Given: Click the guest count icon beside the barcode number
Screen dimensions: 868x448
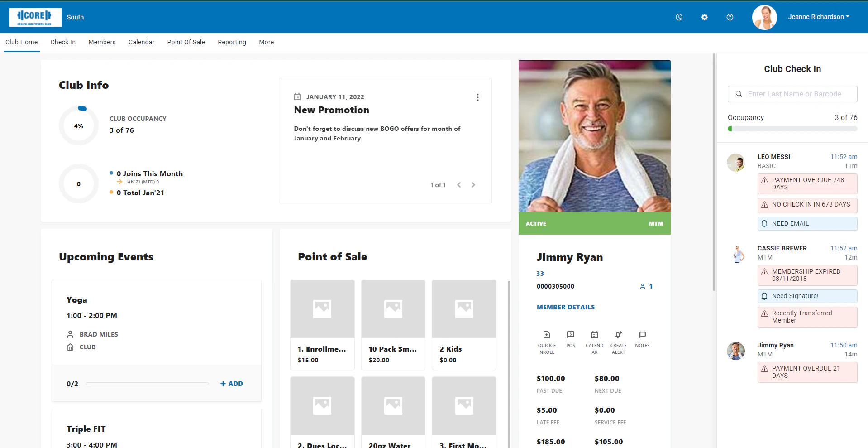Looking at the screenshot, I should click(642, 286).
